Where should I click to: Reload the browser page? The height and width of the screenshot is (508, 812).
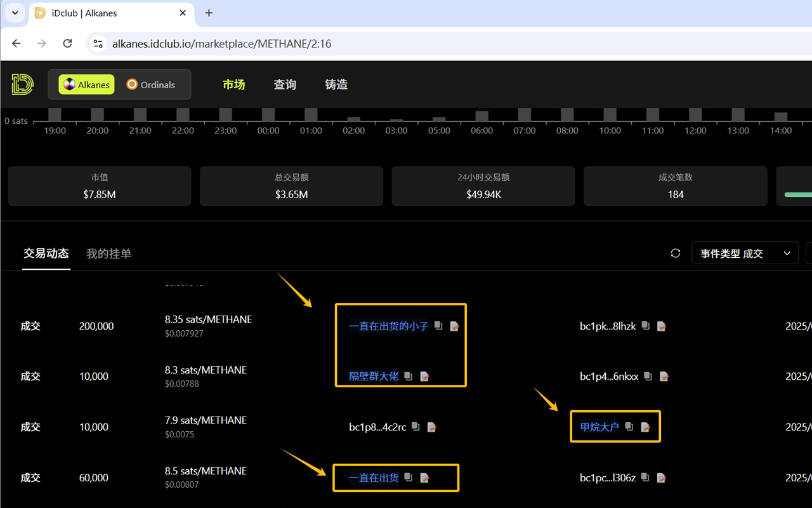click(68, 44)
